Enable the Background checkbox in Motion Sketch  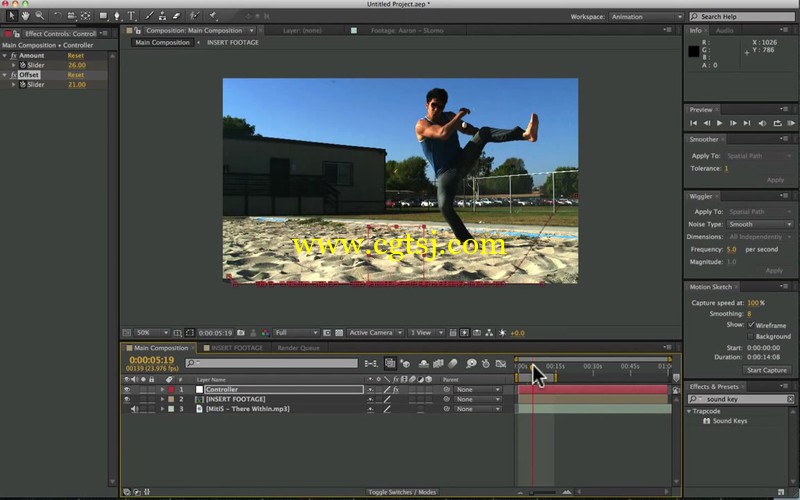(x=751, y=336)
